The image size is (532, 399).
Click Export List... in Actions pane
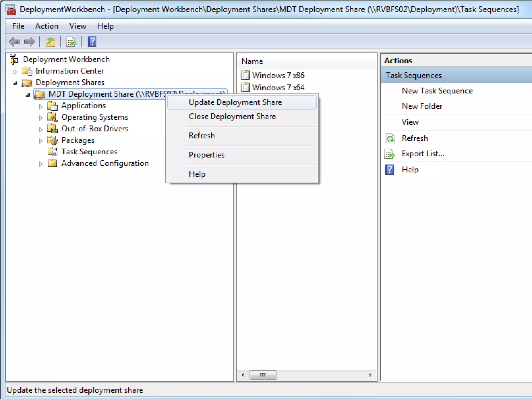(x=423, y=154)
